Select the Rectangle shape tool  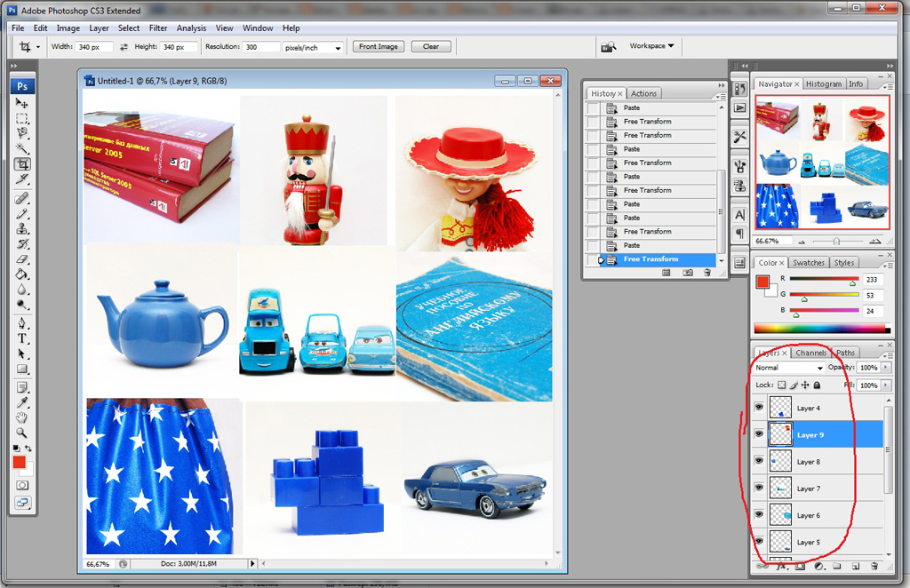pos(21,369)
